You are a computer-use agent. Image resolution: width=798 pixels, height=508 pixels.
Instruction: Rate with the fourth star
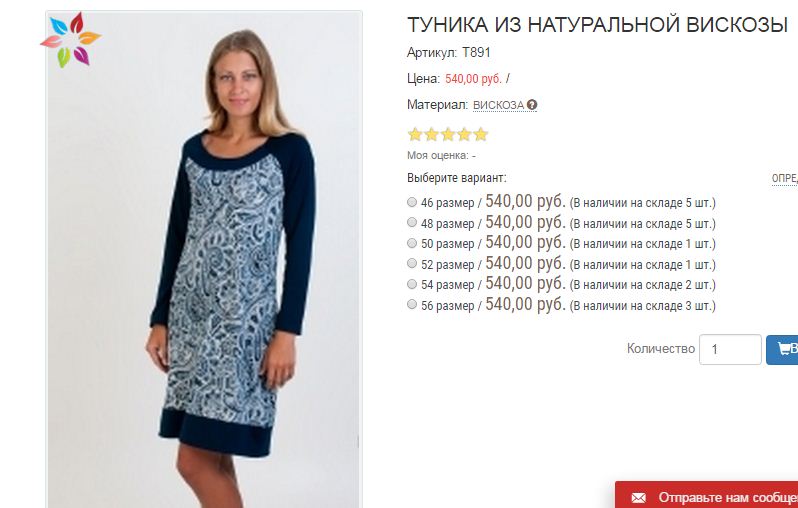coord(464,134)
